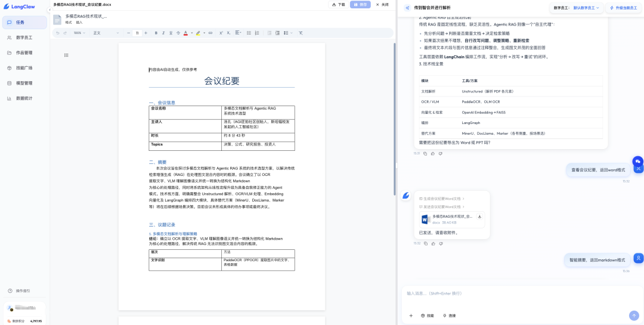The height and width of the screenshot is (325, 644).
Task: Collapse the left sidebar with the chevron
Action: pyautogui.click(x=49, y=10)
